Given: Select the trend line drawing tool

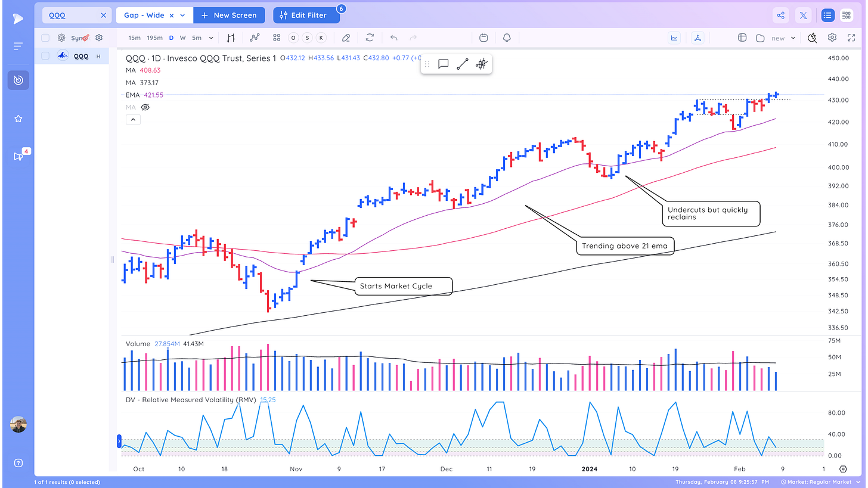Looking at the screenshot, I should [463, 64].
